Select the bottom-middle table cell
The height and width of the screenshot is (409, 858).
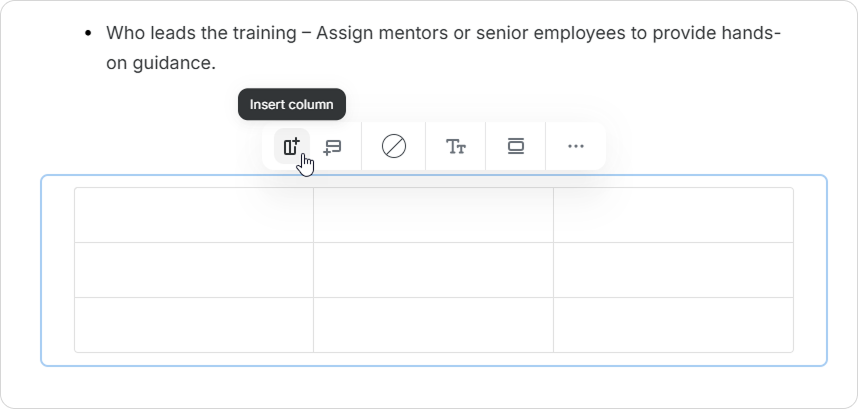point(433,324)
